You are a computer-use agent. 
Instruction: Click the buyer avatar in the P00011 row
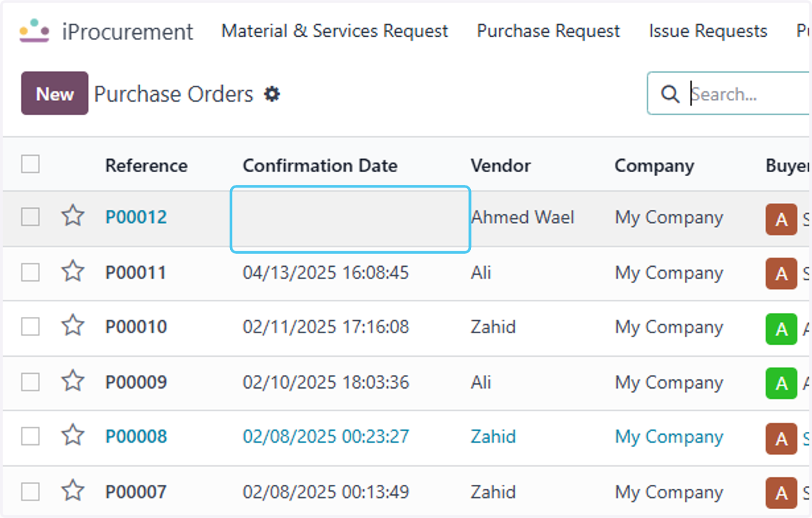click(x=782, y=274)
